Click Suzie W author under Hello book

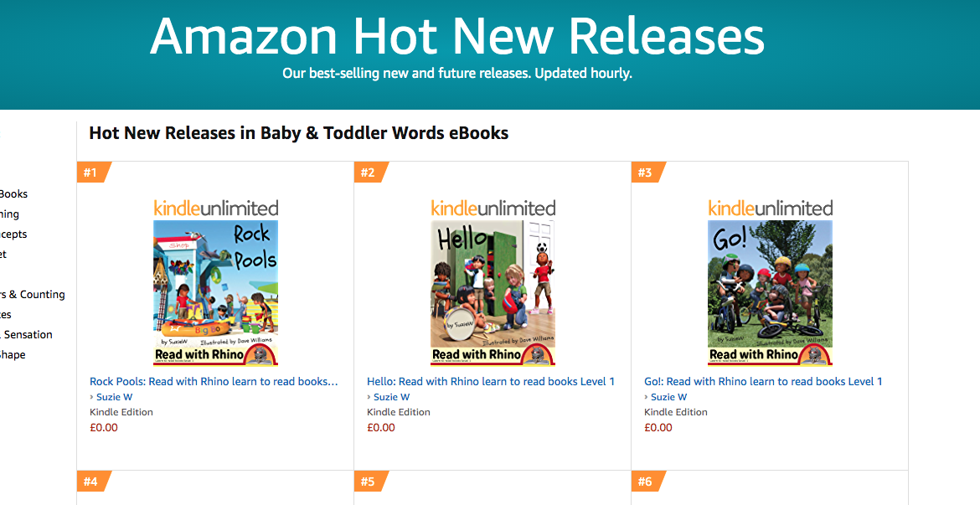point(391,397)
